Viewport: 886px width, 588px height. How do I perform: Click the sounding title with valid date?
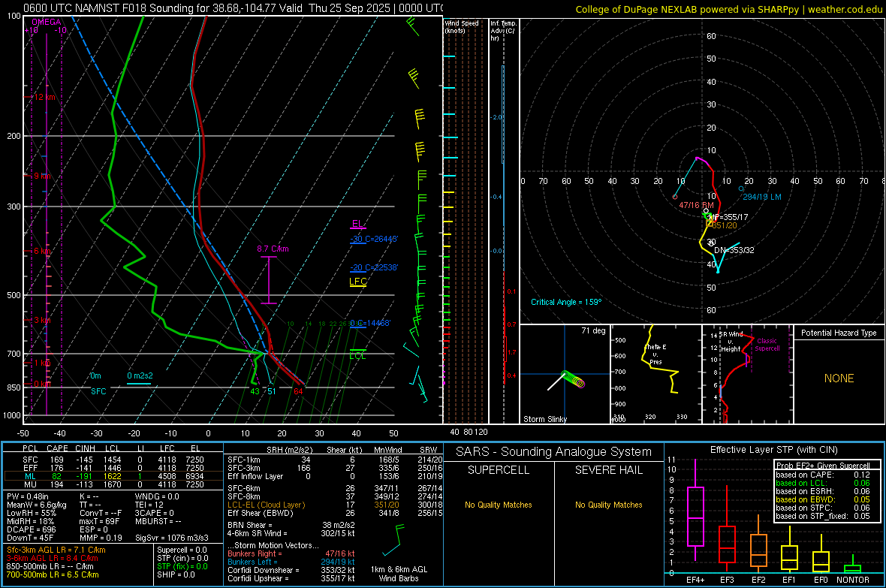click(x=233, y=8)
